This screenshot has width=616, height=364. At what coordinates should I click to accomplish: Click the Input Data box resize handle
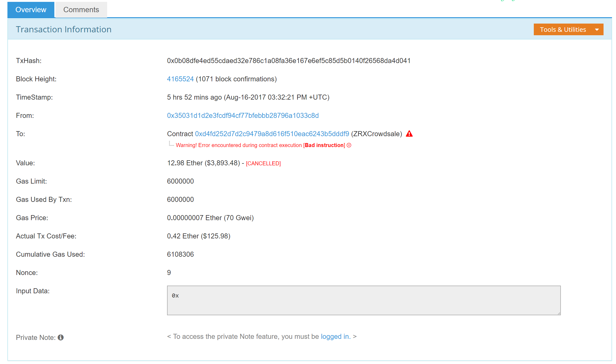tap(559, 313)
